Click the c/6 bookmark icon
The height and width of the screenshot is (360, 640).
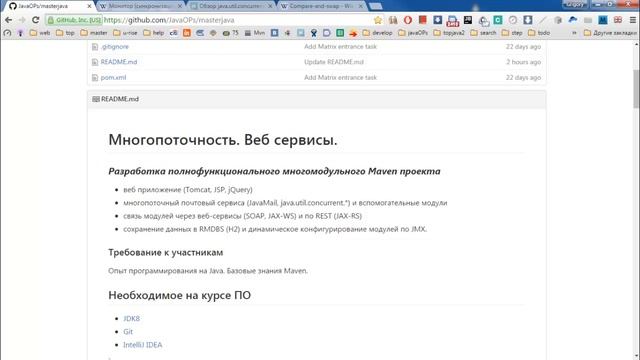173,33
